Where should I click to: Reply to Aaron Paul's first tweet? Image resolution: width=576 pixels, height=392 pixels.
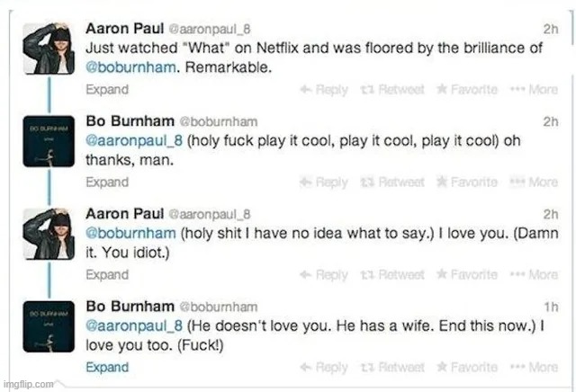pos(323,90)
